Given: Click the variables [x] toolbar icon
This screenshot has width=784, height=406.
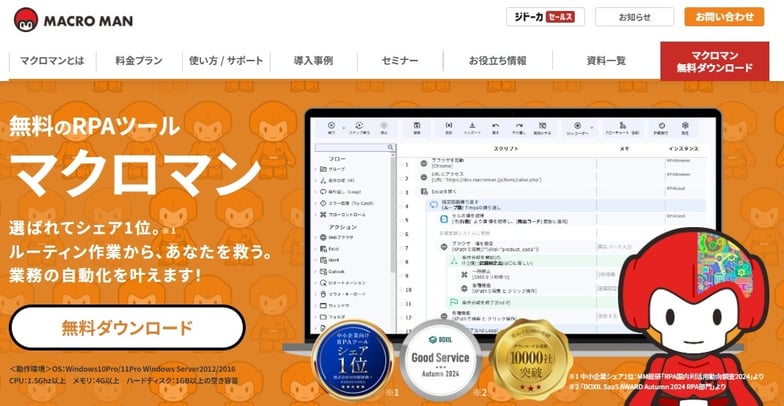Looking at the screenshot, I should click(x=448, y=126).
